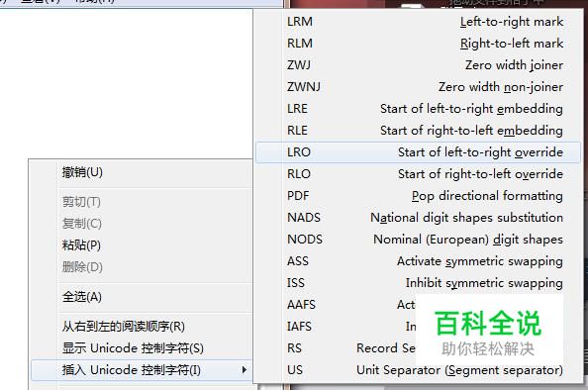This screenshot has height=390, width=588.
Task: Choose RLE right-to-left embedding
Action: pyautogui.click(x=418, y=130)
